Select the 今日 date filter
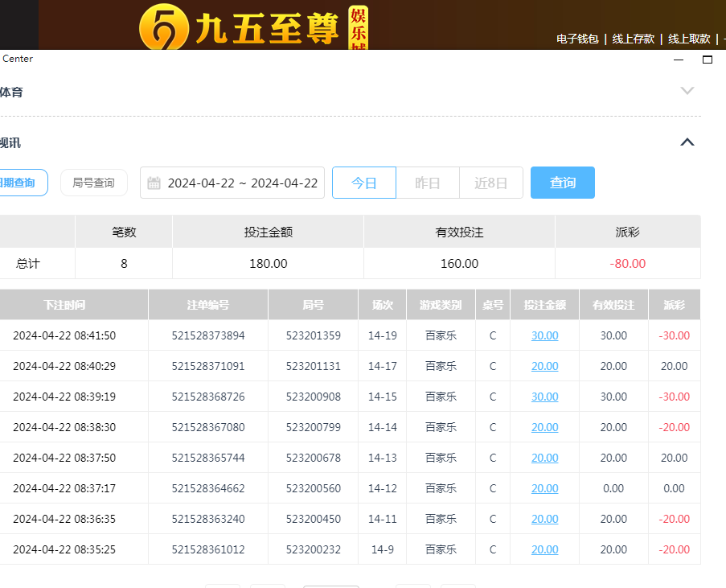 pyautogui.click(x=364, y=183)
